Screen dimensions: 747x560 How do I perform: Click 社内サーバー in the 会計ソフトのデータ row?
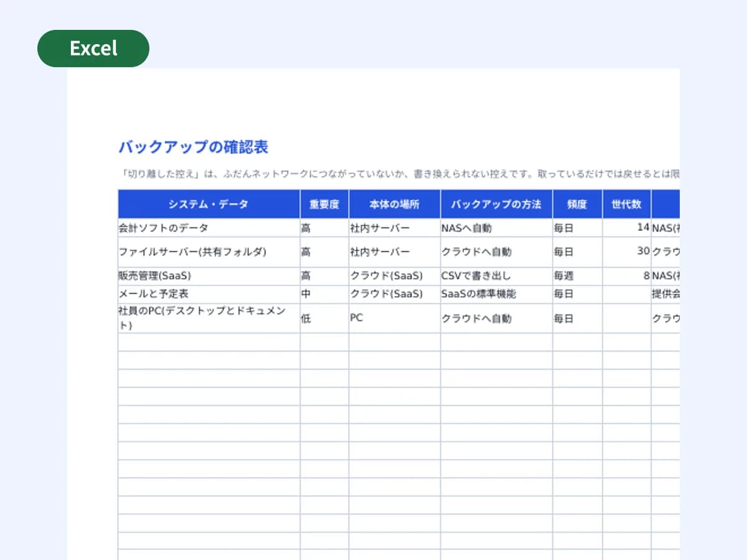(395, 228)
